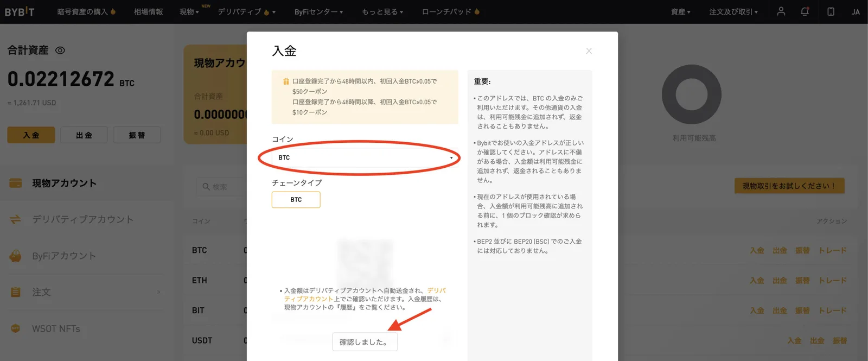Click ETH coin name in table
Screen dimensions: 868x361
199,281
